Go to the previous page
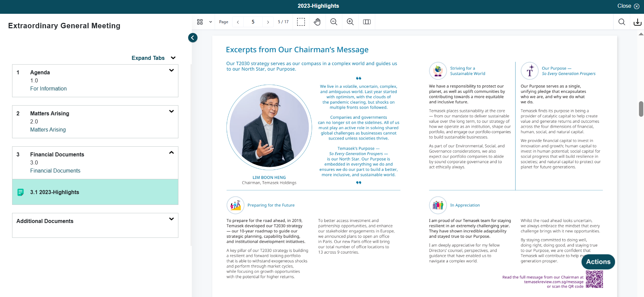The width and height of the screenshot is (644, 297). click(x=238, y=22)
